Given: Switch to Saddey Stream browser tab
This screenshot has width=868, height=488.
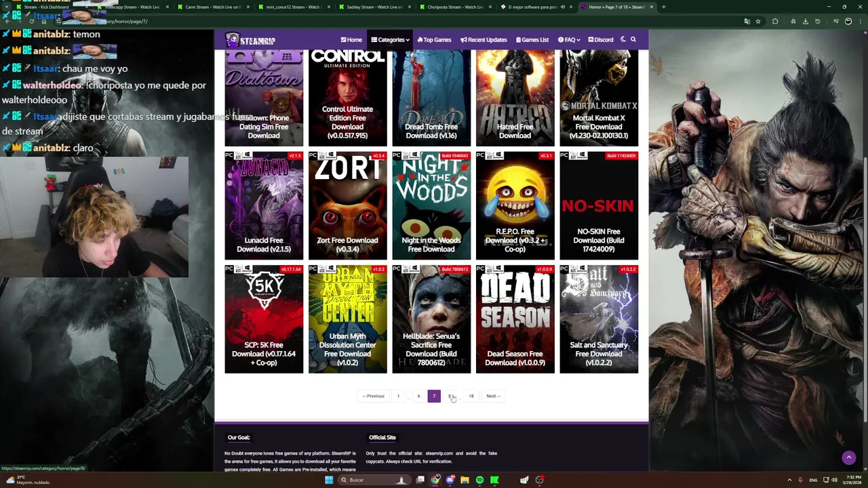Looking at the screenshot, I should [x=373, y=7].
